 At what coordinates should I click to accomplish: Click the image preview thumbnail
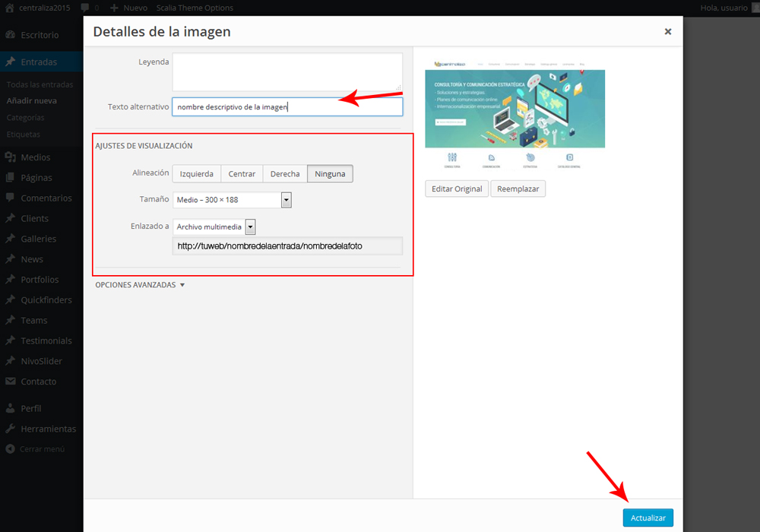coord(515,112)
